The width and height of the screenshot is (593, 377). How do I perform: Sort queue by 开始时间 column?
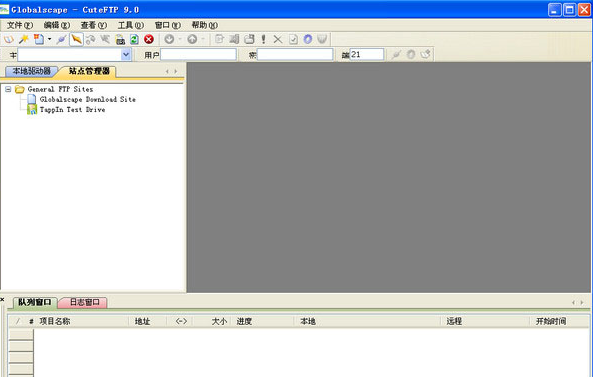(x=560, y=321)
